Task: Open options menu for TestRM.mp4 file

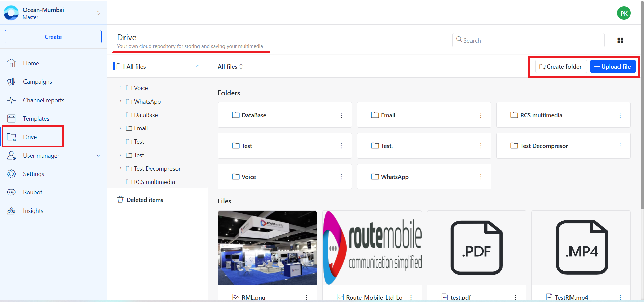Action: tap(620, 297)
